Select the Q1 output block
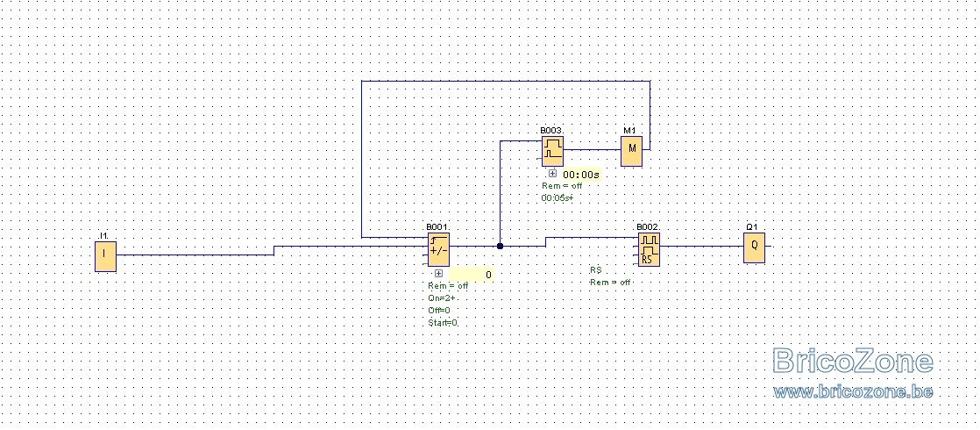Image resolution: width=980 pixels, height=430 pixels. click(755, 247)
